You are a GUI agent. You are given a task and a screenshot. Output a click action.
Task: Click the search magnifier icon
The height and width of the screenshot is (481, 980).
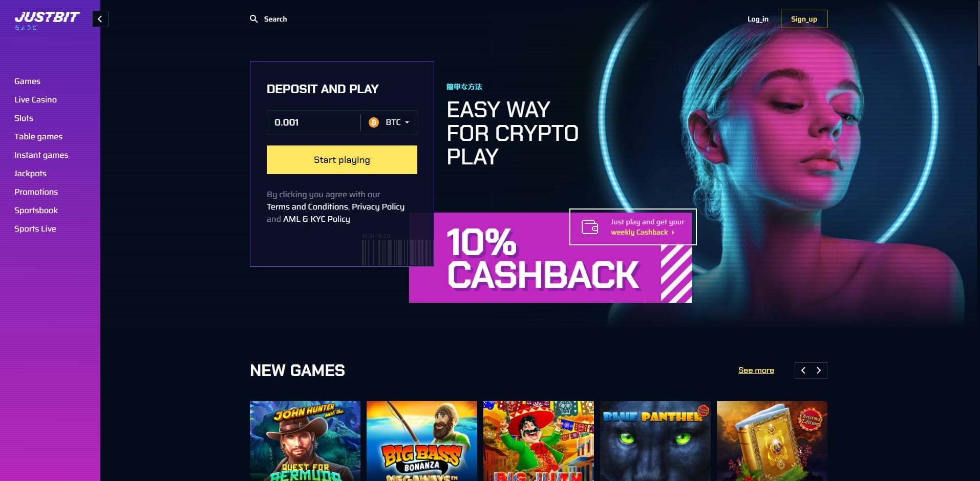pos(253,19)
